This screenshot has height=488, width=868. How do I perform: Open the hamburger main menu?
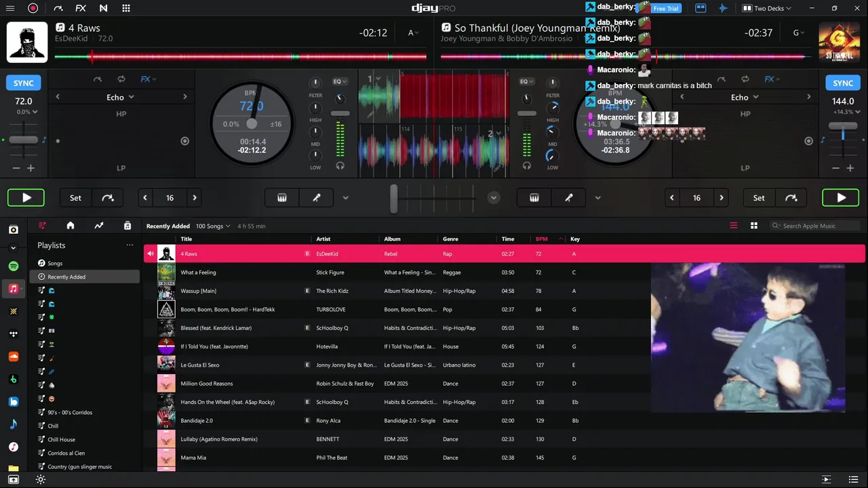[9, 8]
